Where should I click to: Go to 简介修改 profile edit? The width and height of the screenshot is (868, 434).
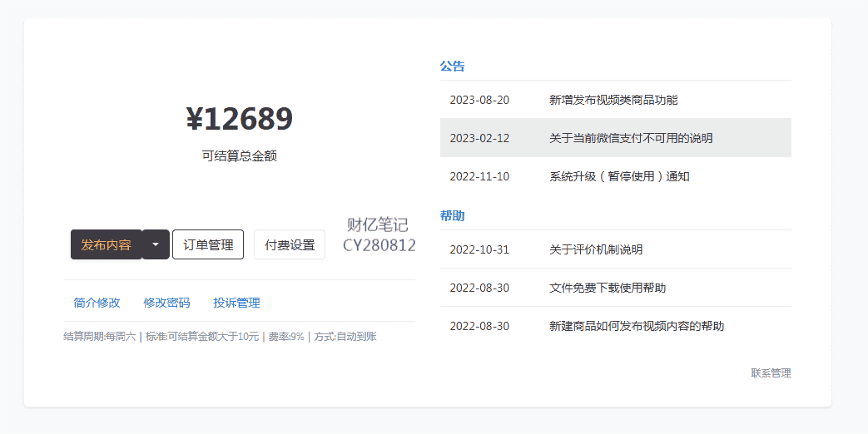point(97,303)
